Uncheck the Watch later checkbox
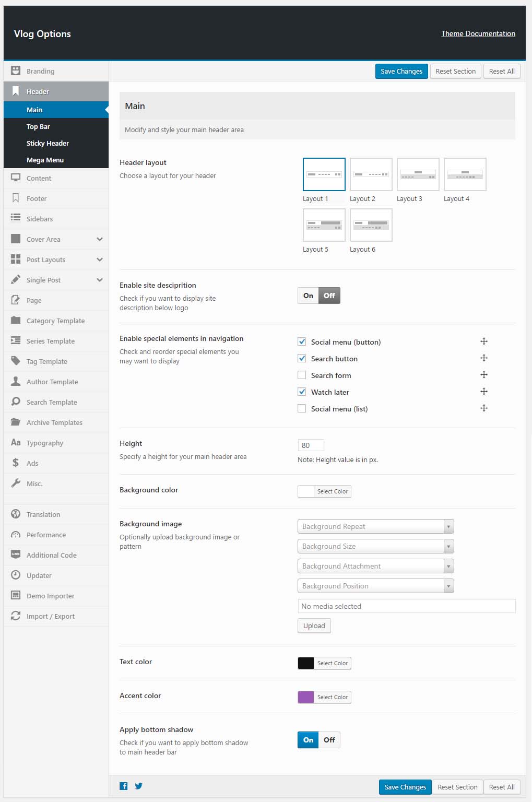 click(x=302, y=392)
